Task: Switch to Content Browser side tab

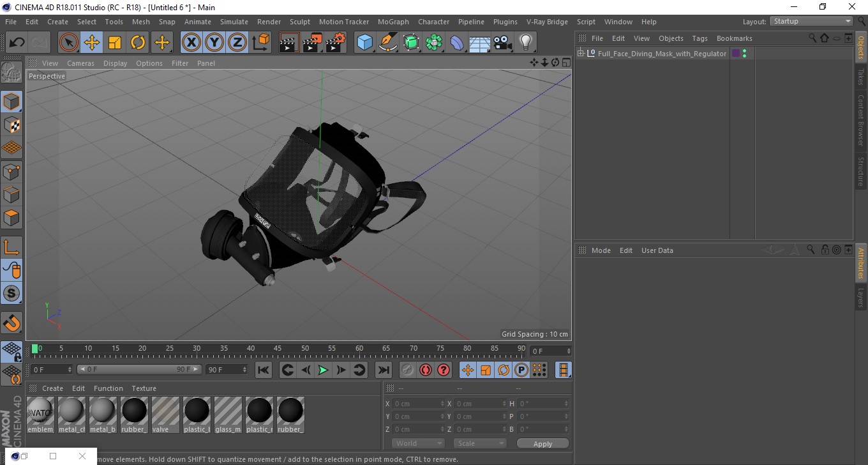Action: pos(861,121)
